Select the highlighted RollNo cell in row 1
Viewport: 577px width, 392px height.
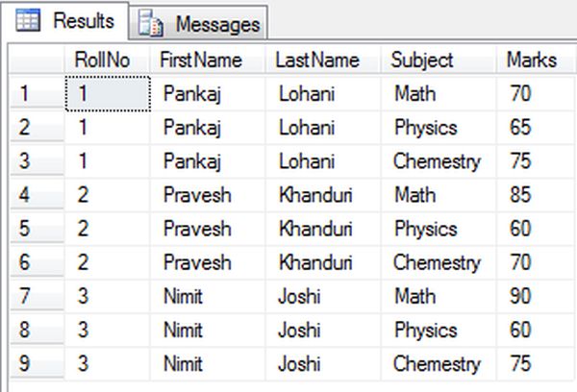tap(107, 93)
